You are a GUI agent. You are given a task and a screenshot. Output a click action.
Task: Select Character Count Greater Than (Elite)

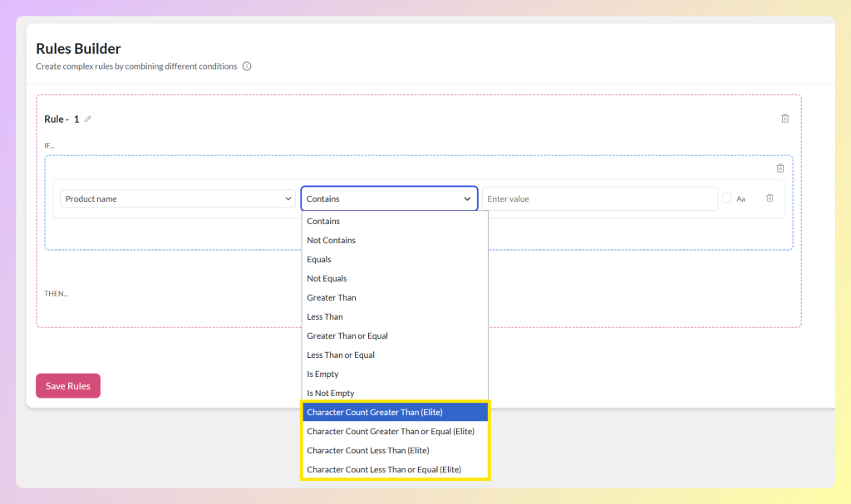click(x=395, y=413)
